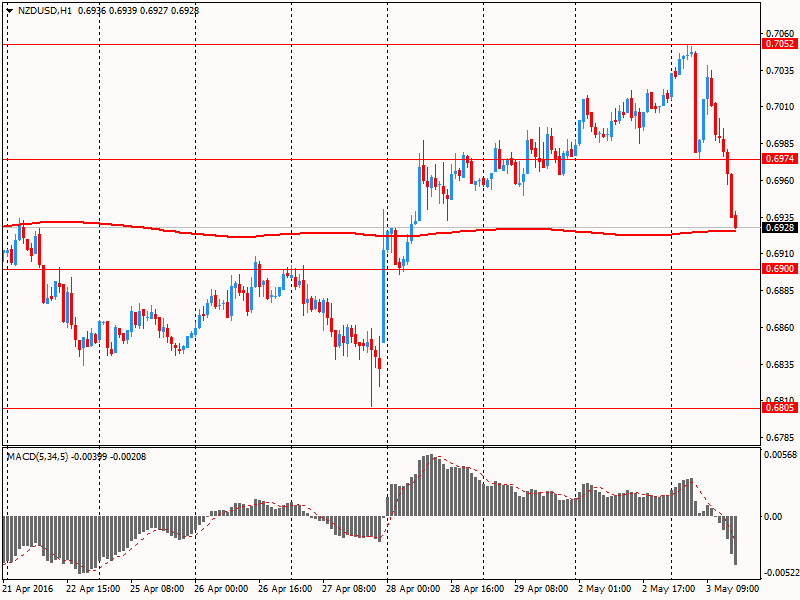The width and height of the screenshot is (800, 600).
Task: Select the 0.6974 price level tag
Action: click(779, 159)
